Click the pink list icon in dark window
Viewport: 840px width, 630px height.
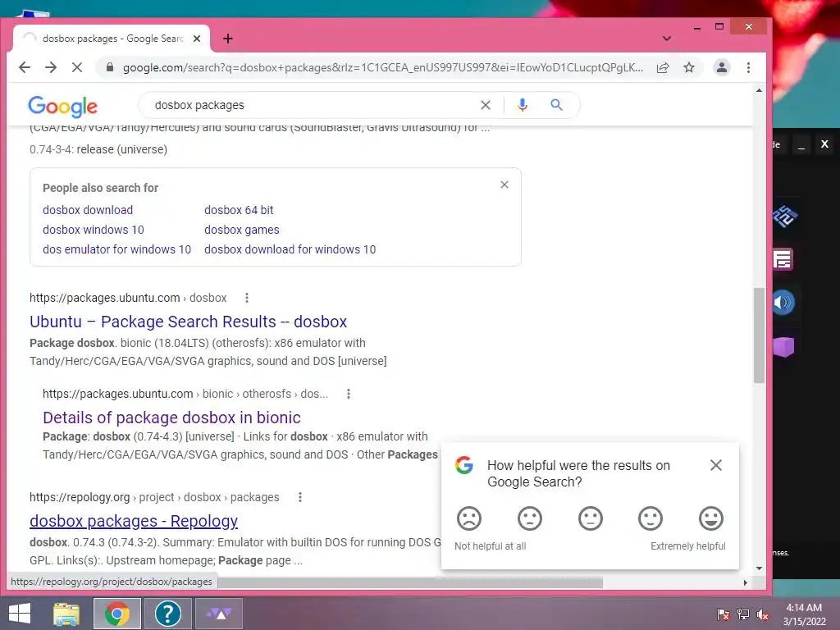click(783, 259)
